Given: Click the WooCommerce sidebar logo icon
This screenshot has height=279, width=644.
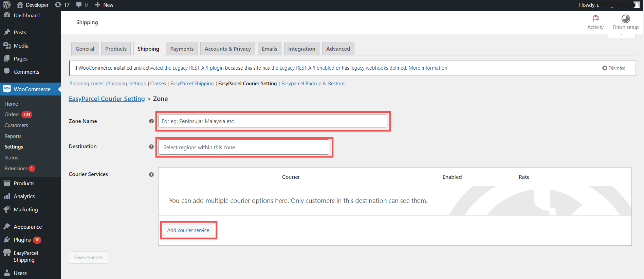Looking at the screenshot, I should [x=7, y=89].
